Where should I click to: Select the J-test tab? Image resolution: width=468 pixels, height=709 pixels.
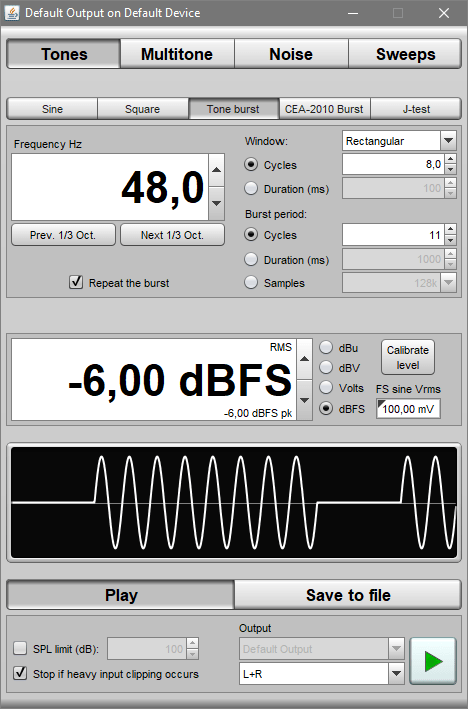416,109
